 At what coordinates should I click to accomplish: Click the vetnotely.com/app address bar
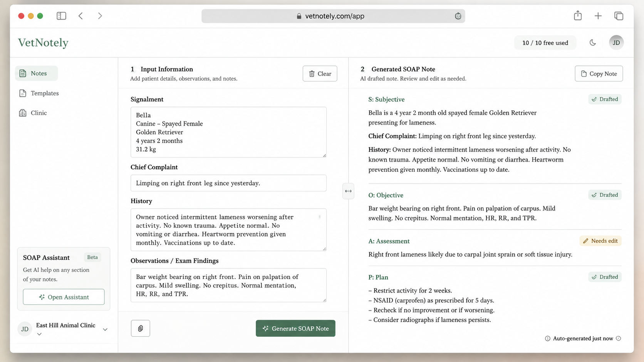[x=333, y=16]
